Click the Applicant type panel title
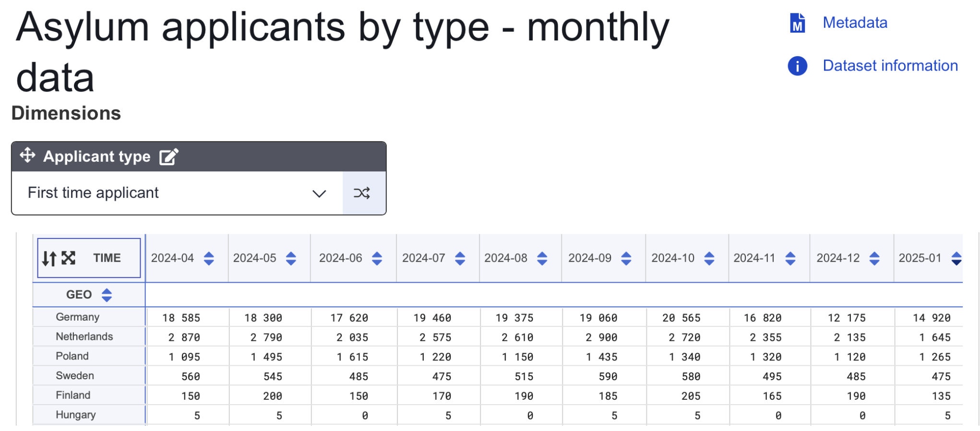This screenshot has width=980, height=431. (97, 156)
